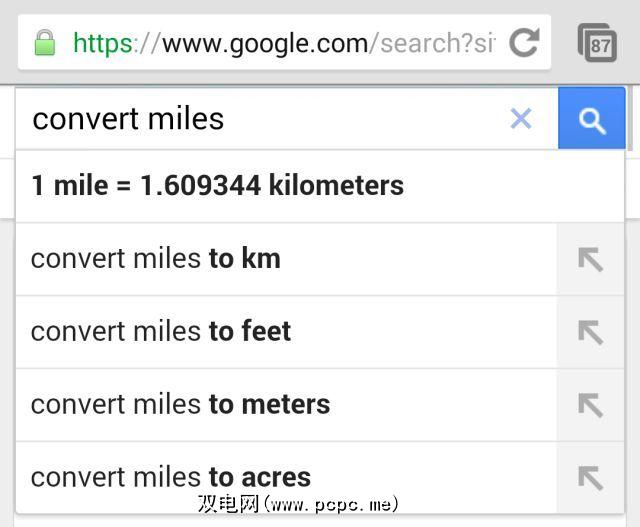The image size is (640, 527).
Task: Tap the fill-in arrow beside "to acres"
Action: (590, 477)
